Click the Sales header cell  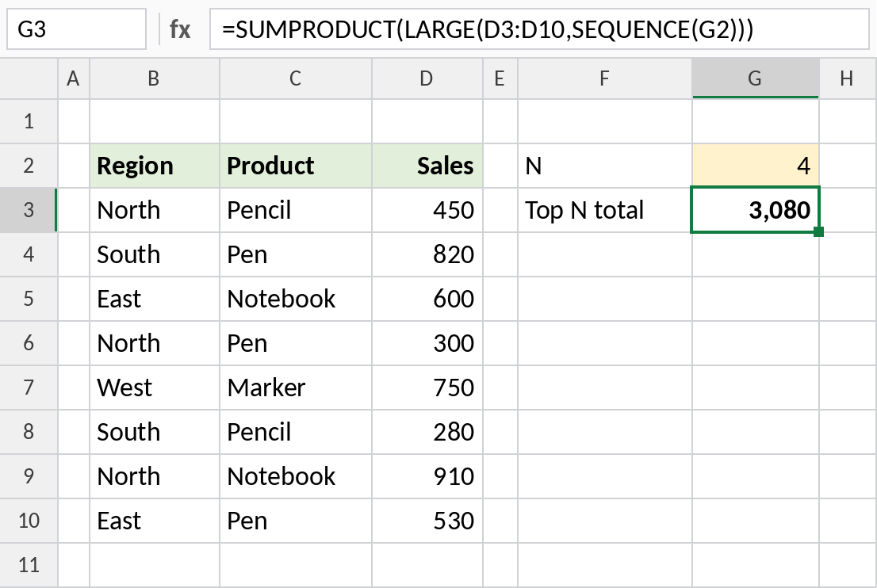[427, 166]
